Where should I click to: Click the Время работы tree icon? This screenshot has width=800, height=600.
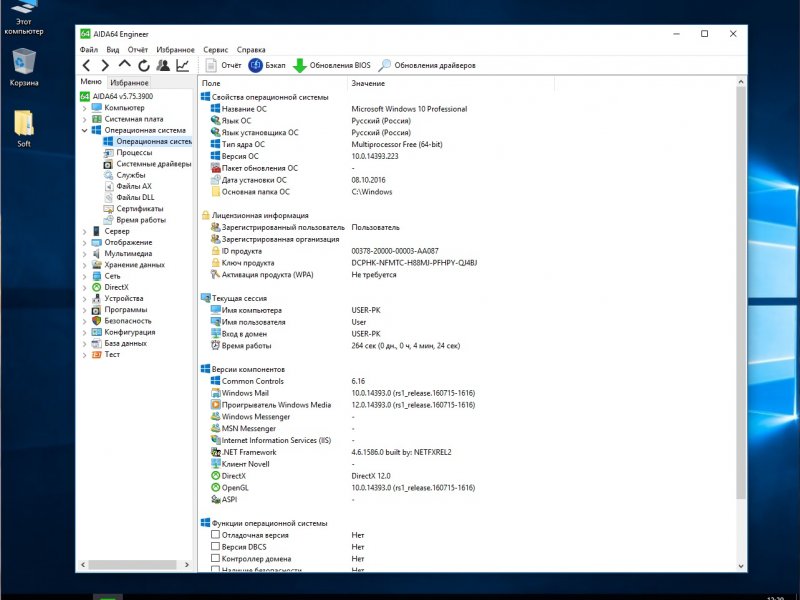pos(108,220)
